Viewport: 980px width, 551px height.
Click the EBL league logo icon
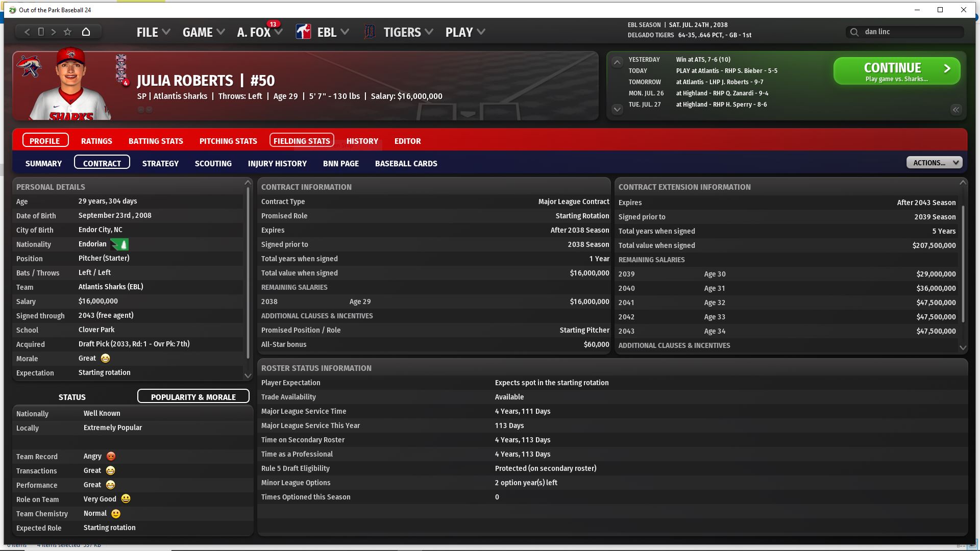[x=303, y=32]
